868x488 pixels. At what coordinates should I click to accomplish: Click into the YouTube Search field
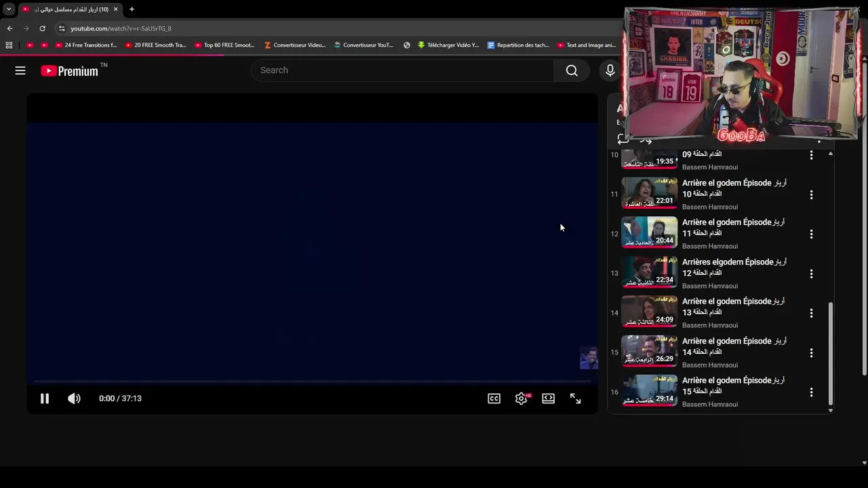[403, 70]
